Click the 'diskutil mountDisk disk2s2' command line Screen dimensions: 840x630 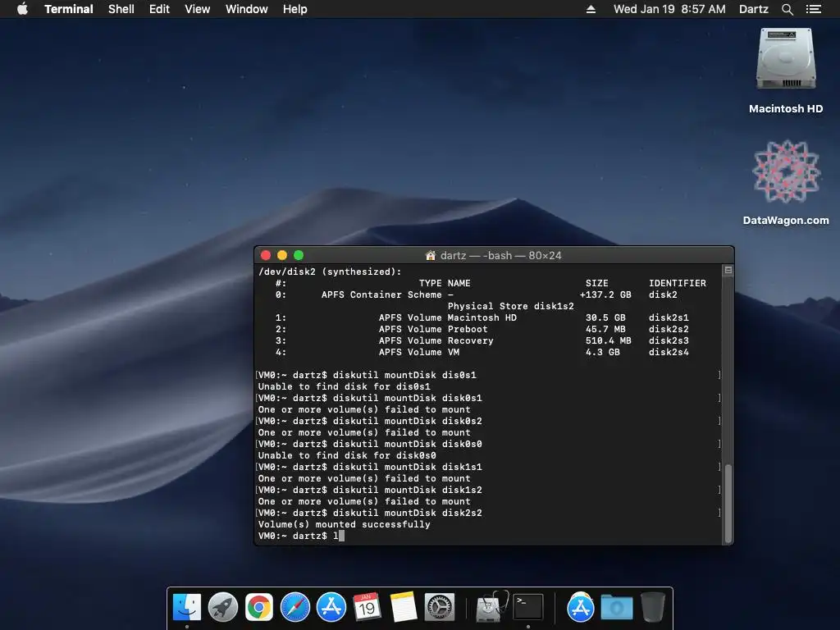tap(370, 513)
